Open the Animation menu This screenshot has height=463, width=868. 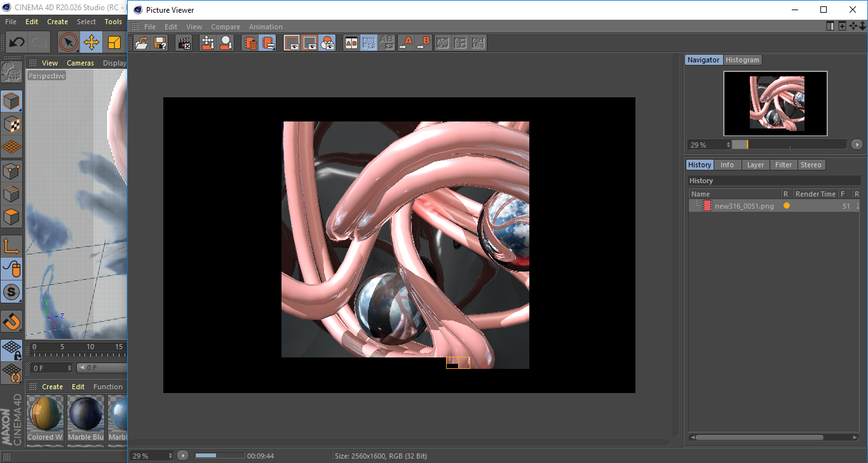pyautogui.click(x=266, y=27)
